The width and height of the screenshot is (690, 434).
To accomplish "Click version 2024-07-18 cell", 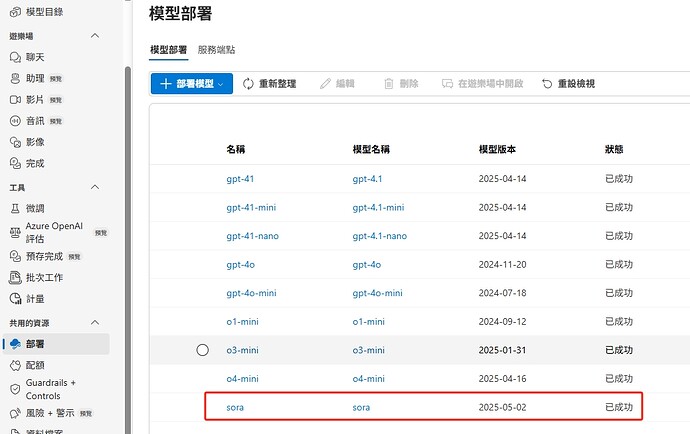I will coord(503,293).
